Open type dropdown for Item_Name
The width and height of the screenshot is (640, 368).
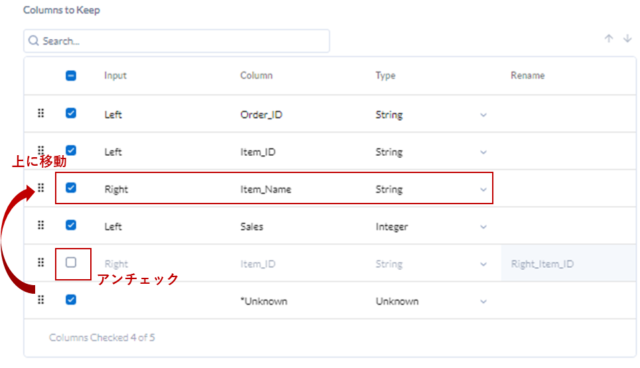[483, 190]
